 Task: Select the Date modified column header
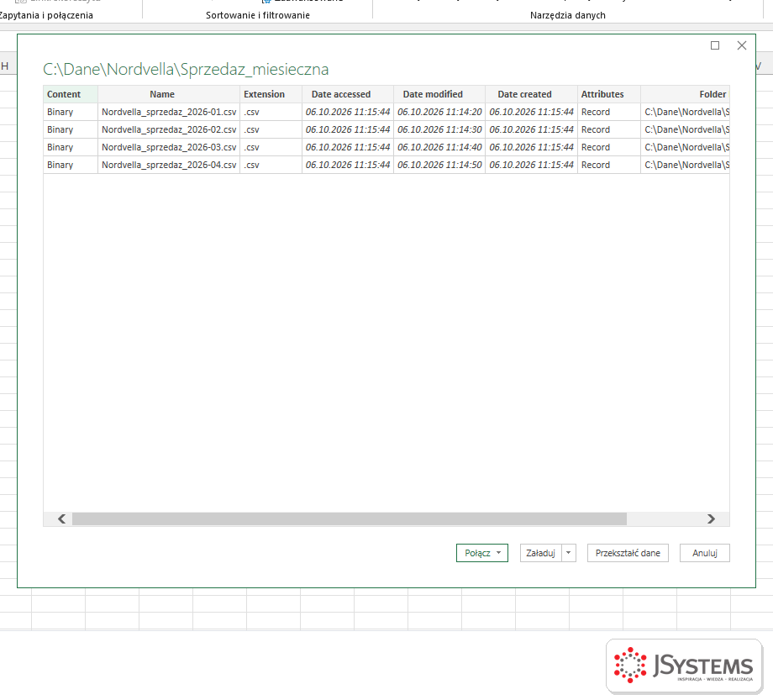(x=439, y=94)
